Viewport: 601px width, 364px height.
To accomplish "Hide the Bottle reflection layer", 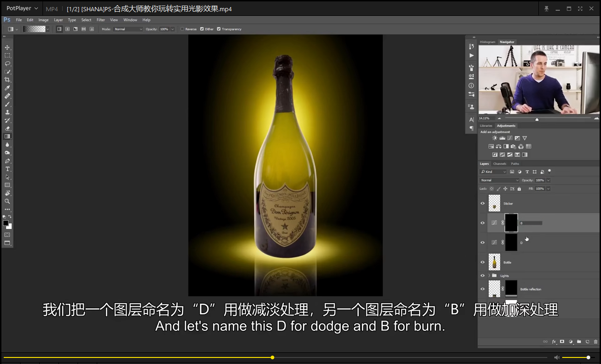I will 483,289.
